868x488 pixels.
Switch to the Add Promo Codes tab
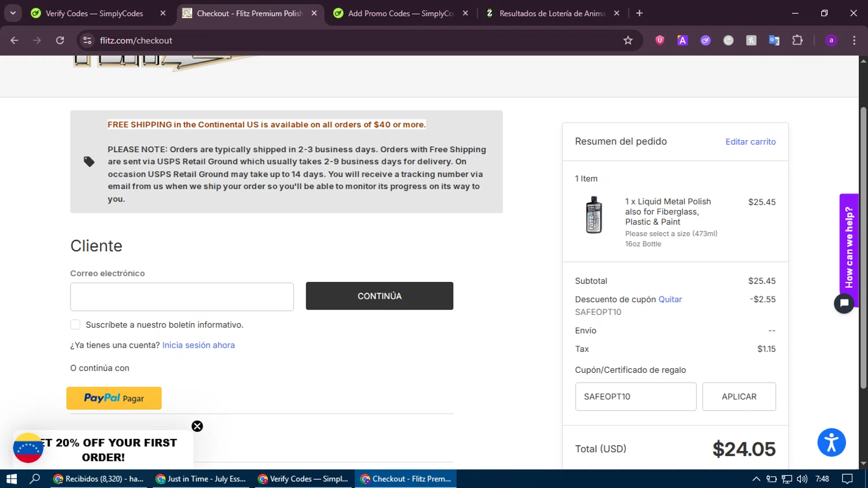point(400,13)
